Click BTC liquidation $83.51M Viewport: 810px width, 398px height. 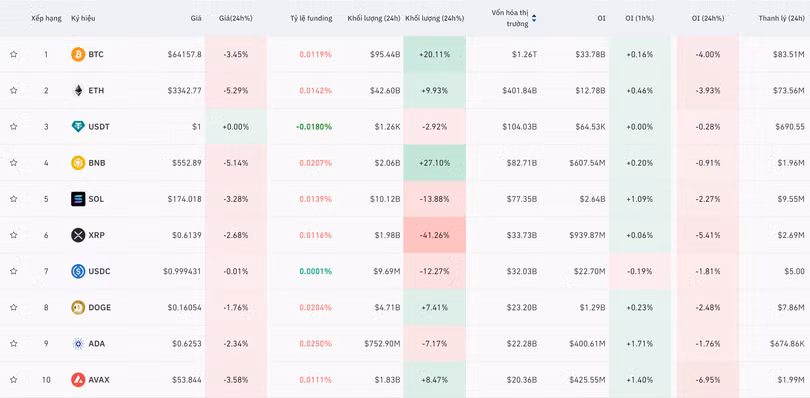point(788,54)
